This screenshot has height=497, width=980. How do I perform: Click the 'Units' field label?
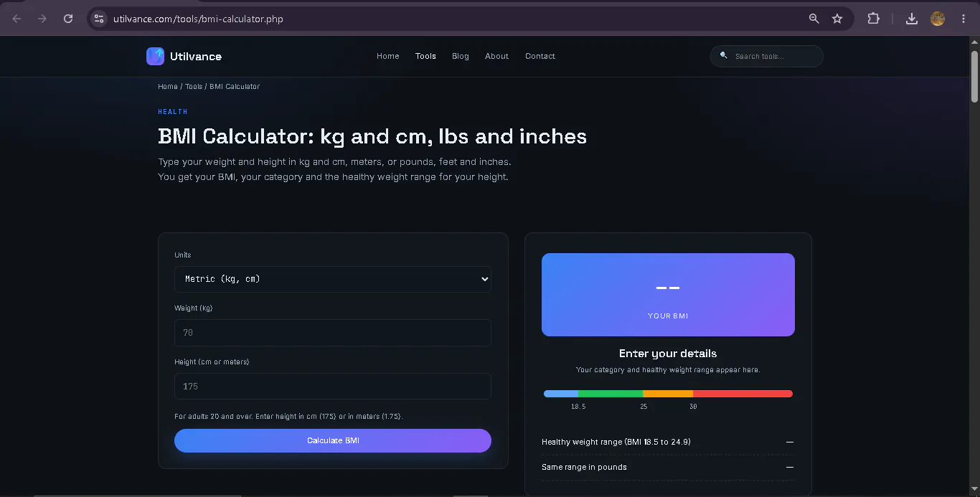tap(183, 255)
